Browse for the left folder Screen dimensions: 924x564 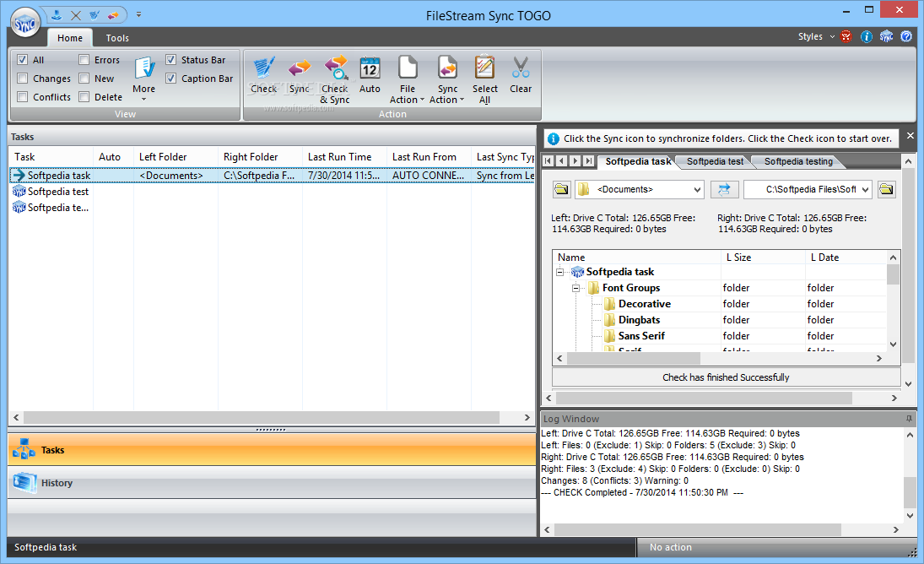click(x=562, y=189)
